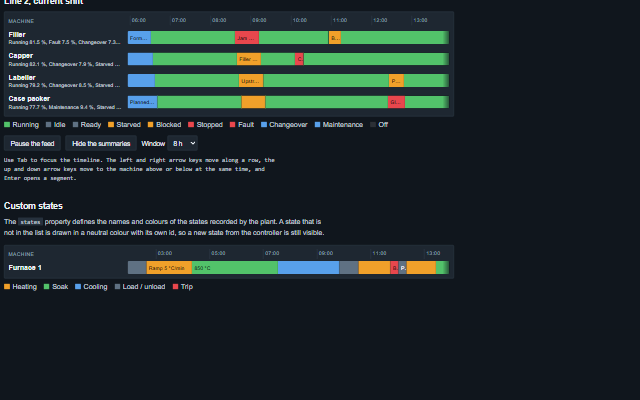640x400 pixels.
Task: Open Furnace 1 'Ramp 5 °C/min' segment
Action: (x=169, y=268)
